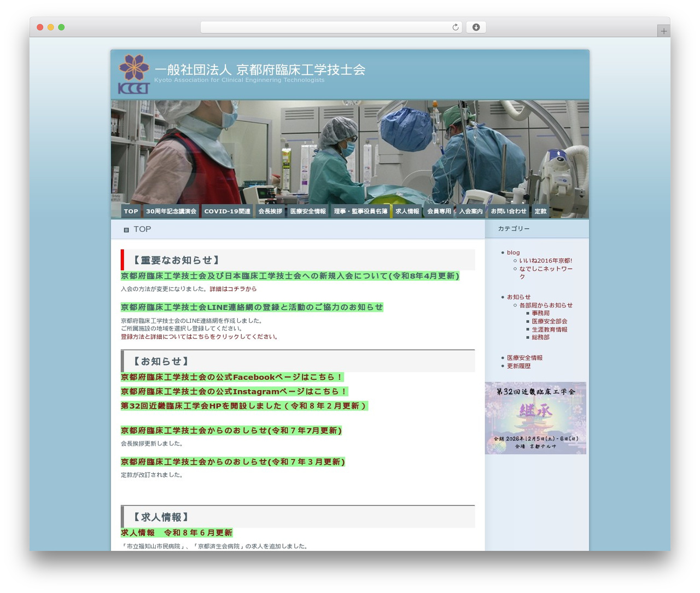Click the 第32回近畿臨床工学会 banner image

[x=535, y=418]
